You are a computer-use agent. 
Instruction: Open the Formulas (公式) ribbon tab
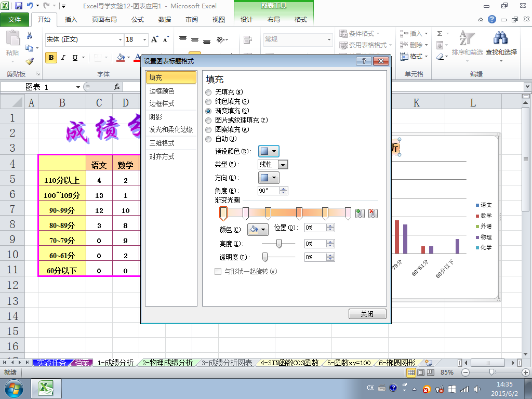[x=138, y=20]
